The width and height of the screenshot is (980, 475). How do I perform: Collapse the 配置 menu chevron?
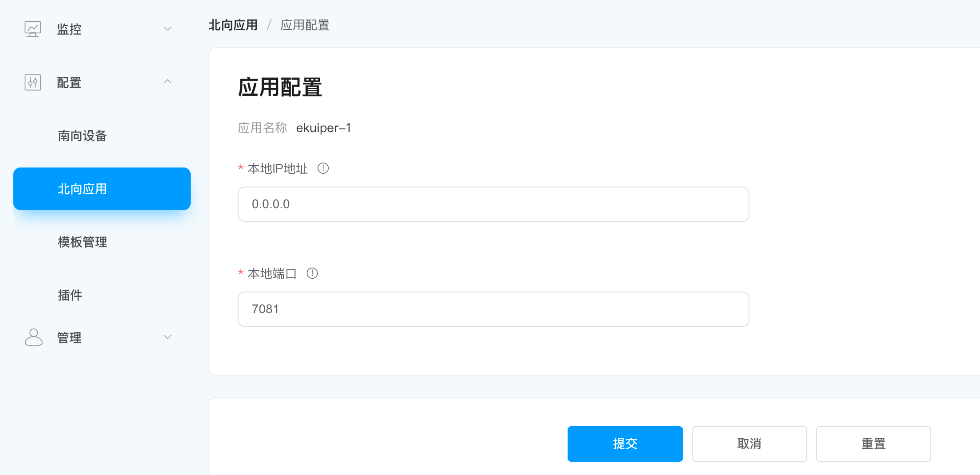(168, 82)
